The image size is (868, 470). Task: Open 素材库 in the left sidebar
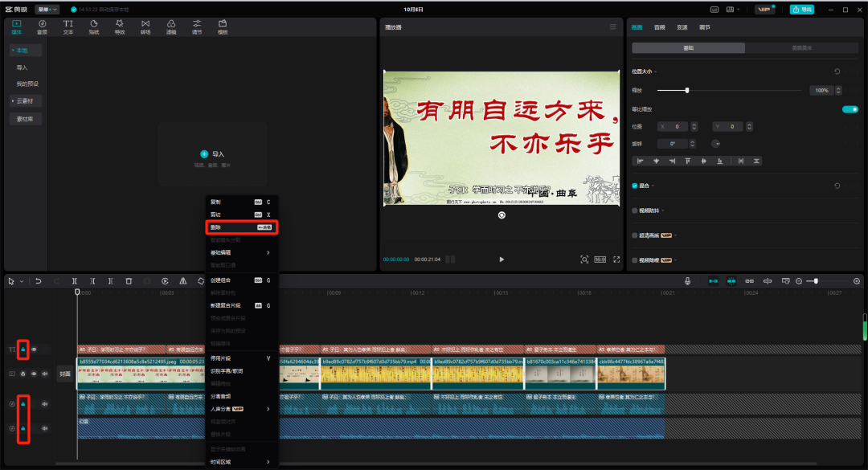coord(25,119)
